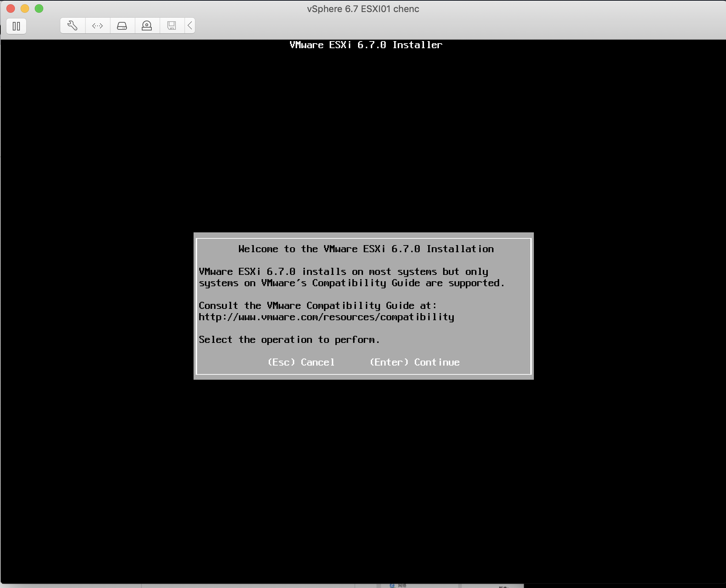The image size is (726, 588).
Task: Click (Enter) Continue in installer dialog
Action: (x=415, y=362)
